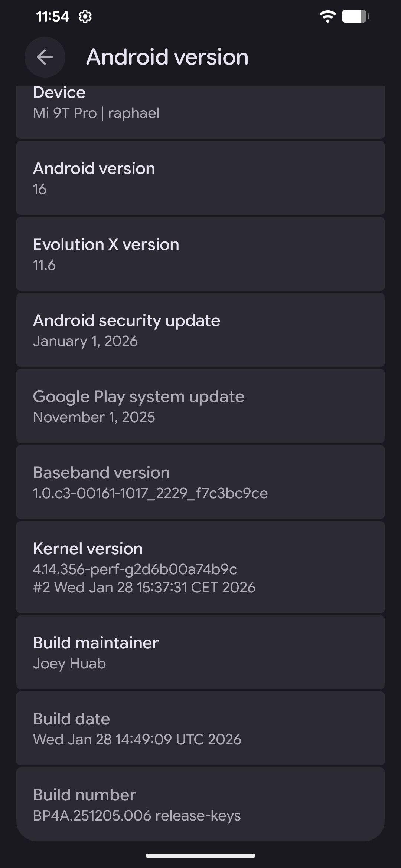Tap the Wi-Fi status icon

click(x=327, y=16)
